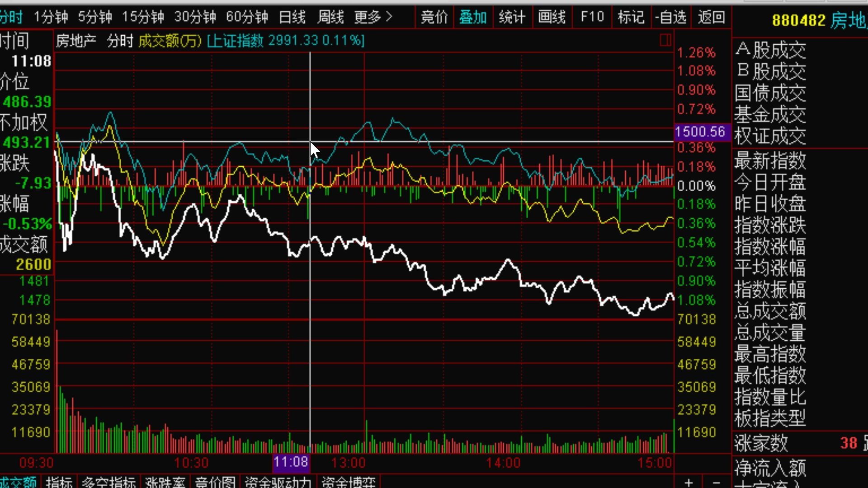
Task: Click the 最低指数 row
Action: 770,375
